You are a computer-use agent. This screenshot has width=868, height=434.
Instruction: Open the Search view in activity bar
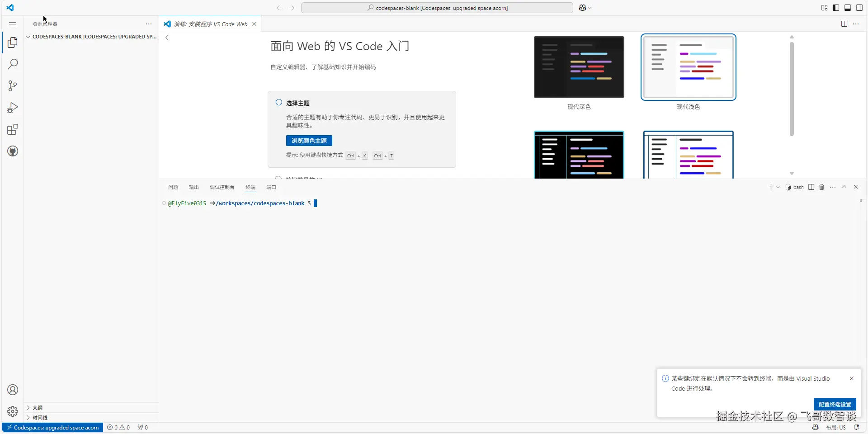click(x=13, y=64)
